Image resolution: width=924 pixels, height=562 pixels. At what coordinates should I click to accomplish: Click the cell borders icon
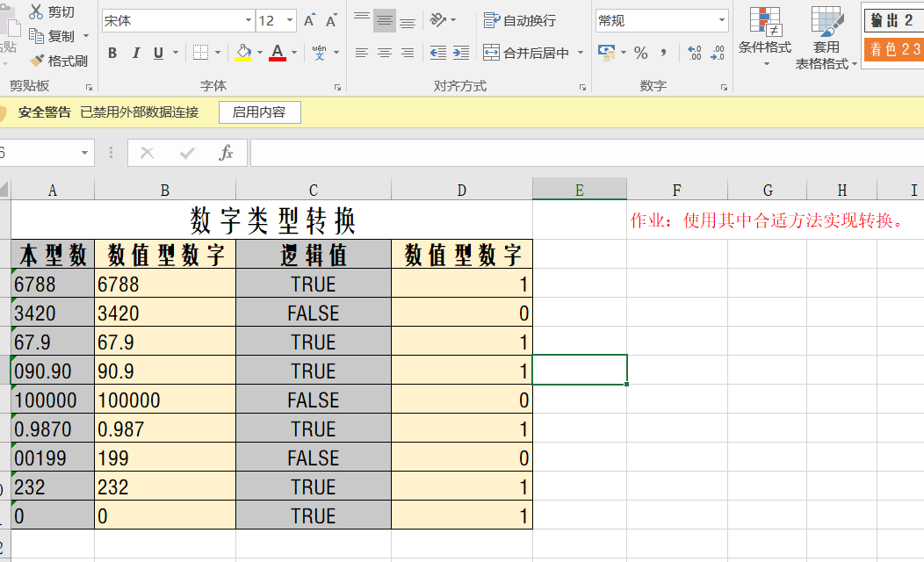[200, 53]
